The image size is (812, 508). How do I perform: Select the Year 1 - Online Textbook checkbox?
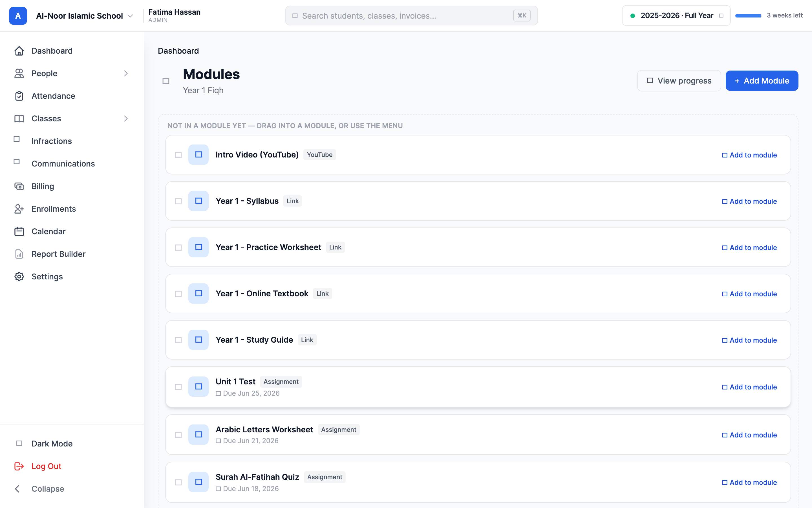(178, 294)
